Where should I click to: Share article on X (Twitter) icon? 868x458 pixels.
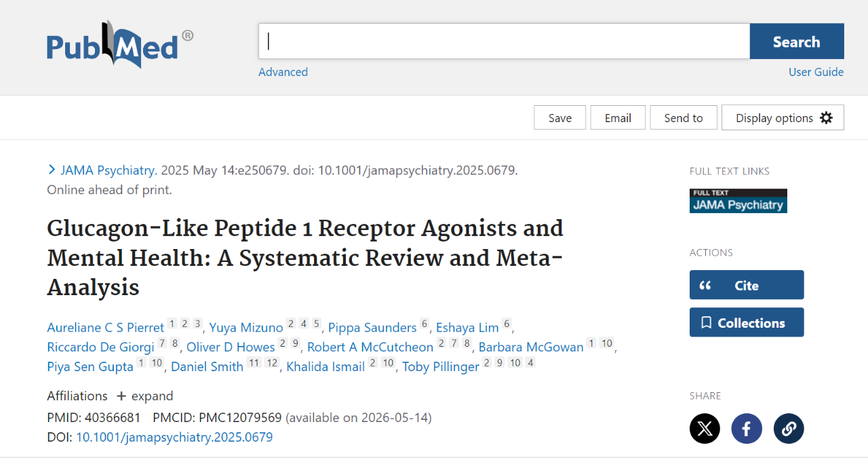coord(705,428)
